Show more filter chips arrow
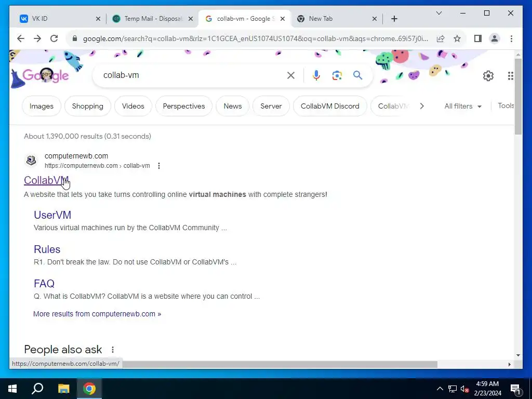This screenshot has height=399, width=532. pos(422,106)
